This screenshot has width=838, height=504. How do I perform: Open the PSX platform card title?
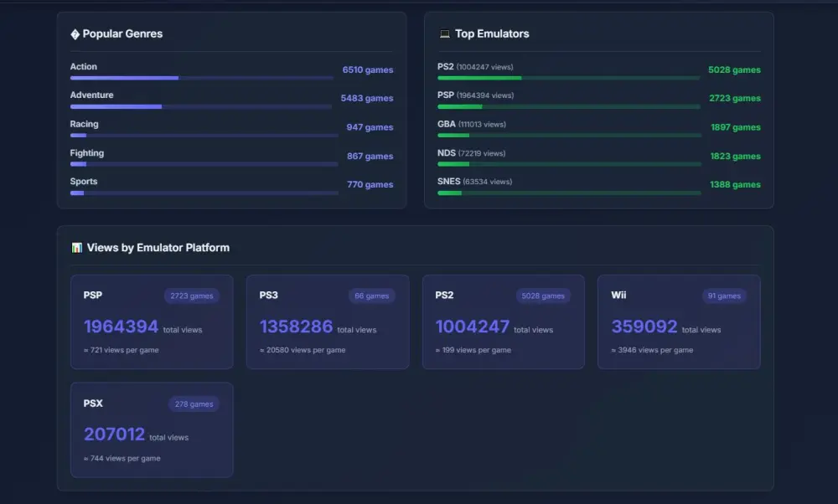coord(93,404)
